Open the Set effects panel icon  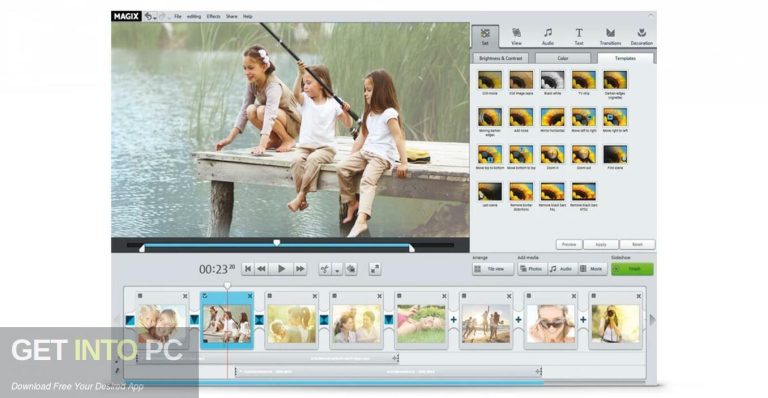tap(485, 33)
